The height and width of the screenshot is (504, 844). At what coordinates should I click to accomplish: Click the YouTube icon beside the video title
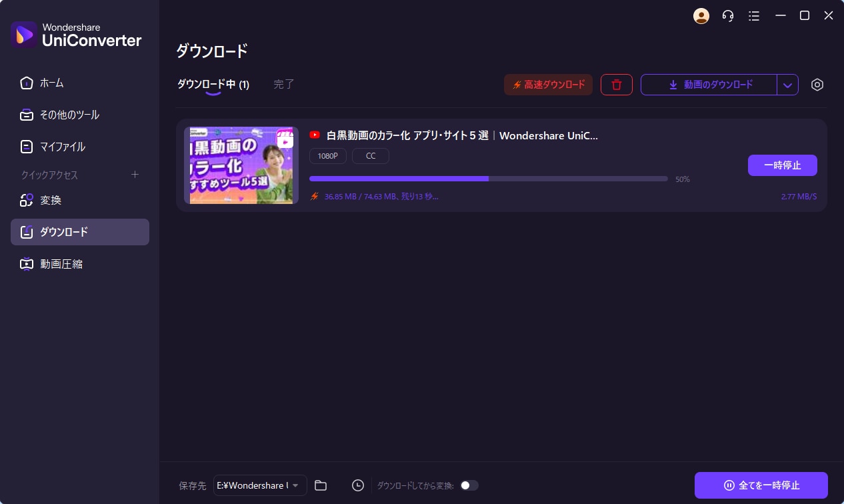[x=315, y=135]
